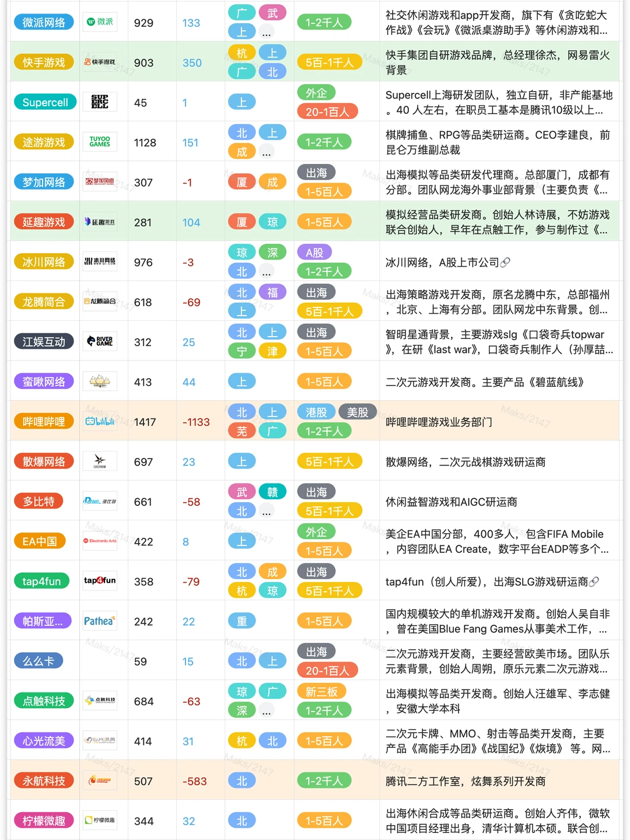Click the 延趣游戏 logo icon
This screenshot has width=630, height=840.
pos(100,222)
